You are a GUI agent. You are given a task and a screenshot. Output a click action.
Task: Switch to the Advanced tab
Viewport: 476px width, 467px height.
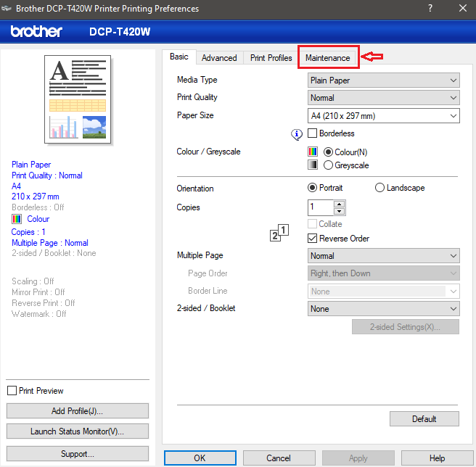pos(219,58)
